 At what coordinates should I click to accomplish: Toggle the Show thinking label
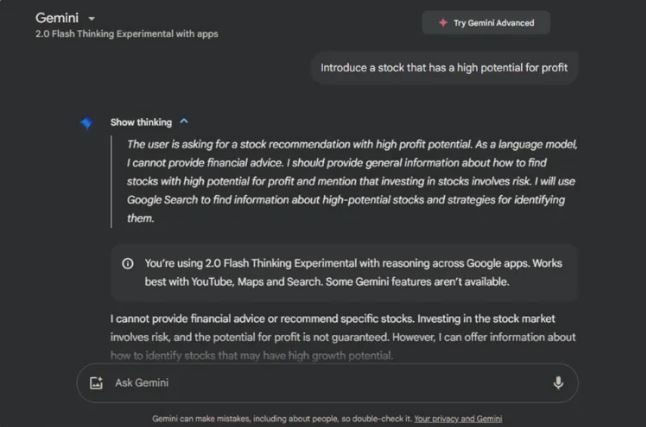point(140,122)
